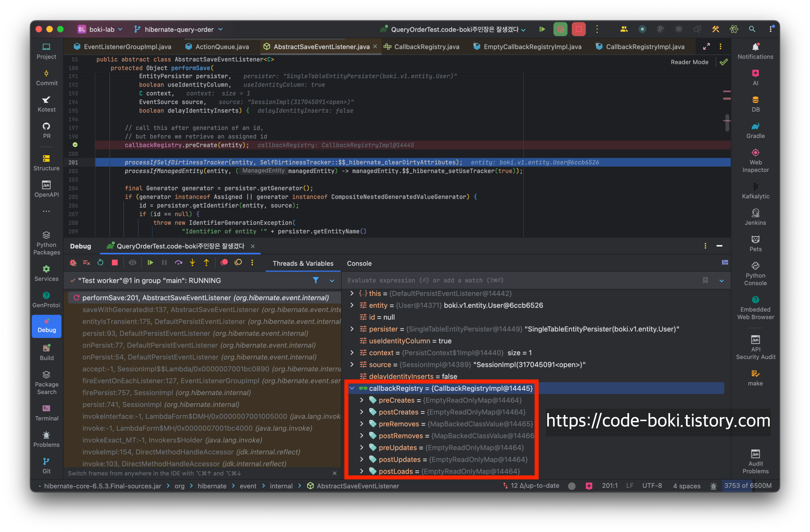Viewport: 810px width, 532px height.
Task: Toggle the breakpoint on the preCreate line
Action: coord(75,145)
